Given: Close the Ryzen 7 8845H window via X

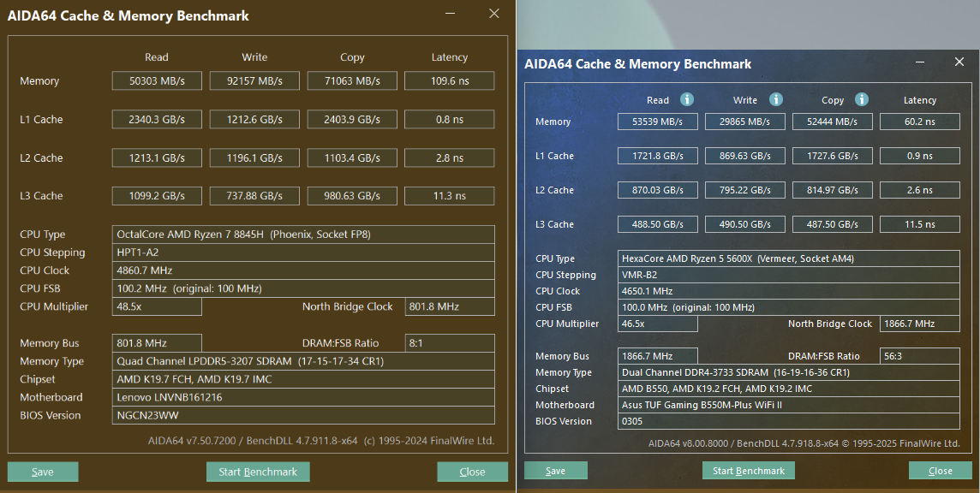Looking at the screenshot, I should coord(494,14).
